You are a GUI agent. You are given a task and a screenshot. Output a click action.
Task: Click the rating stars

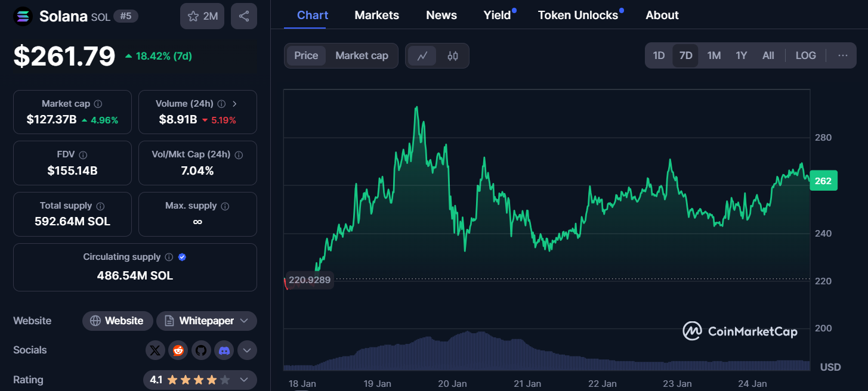pyautogui.click(x=198, y=380)
